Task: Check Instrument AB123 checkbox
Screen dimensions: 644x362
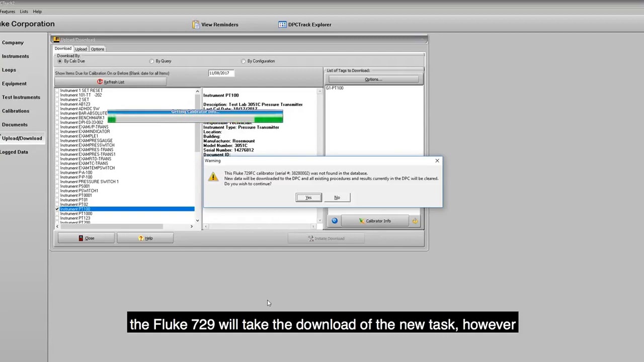Action: point(57,104)
